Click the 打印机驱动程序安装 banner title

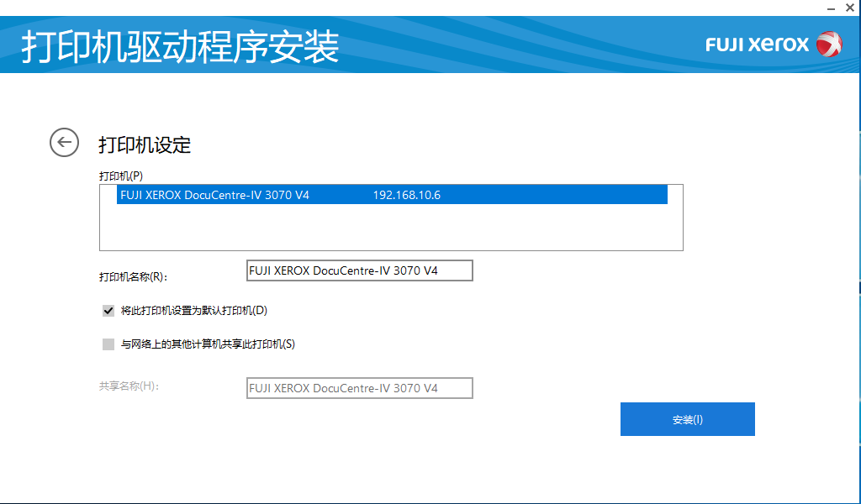[180, 47]
